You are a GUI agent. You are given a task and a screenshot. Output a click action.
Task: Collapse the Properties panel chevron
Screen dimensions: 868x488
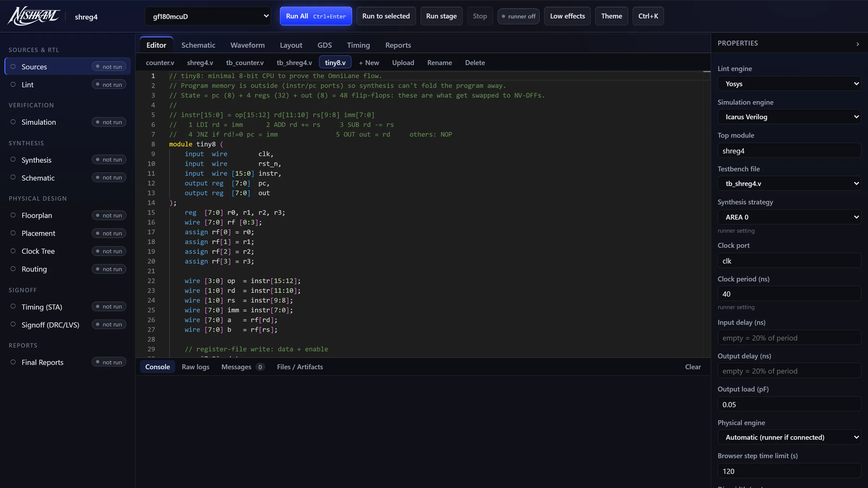pyautogui.click(x=858, y=44)
